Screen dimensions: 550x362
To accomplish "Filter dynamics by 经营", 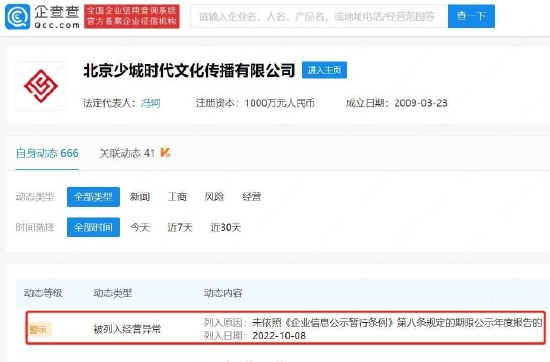I will pyautogui.click(x=252, y=197).
